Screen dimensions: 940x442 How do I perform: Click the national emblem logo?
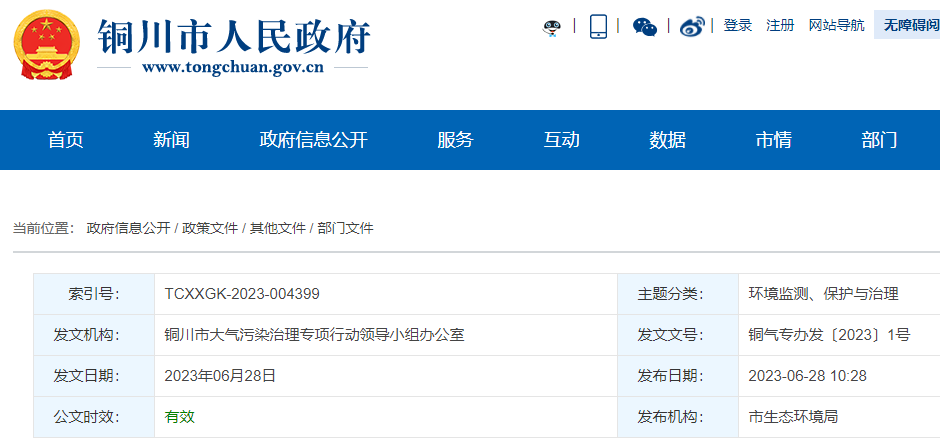pyautogui.click(x=47, y=47)
